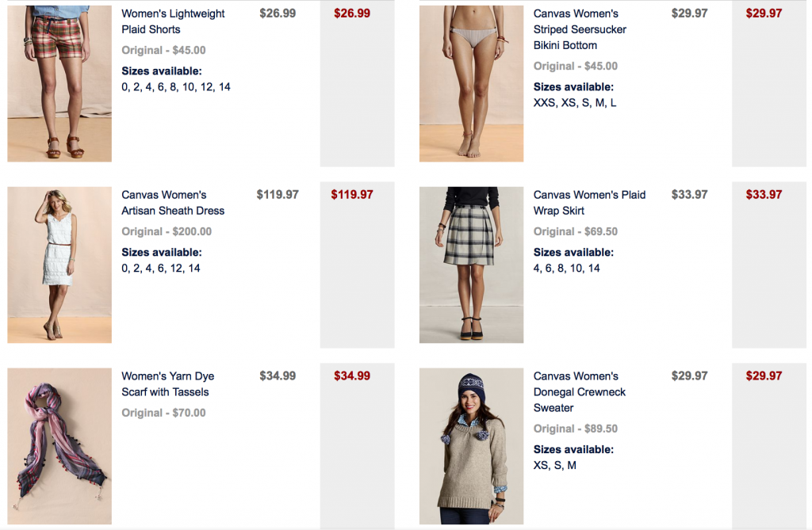Click the gray $119.97 dress price
This screenshot has height=530, width=812.
tap(278, 195)
